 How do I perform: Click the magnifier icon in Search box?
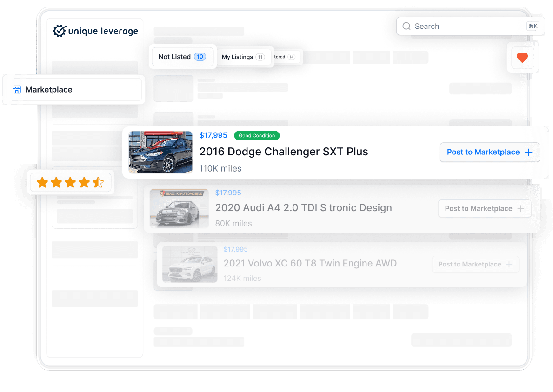(406, 26)
